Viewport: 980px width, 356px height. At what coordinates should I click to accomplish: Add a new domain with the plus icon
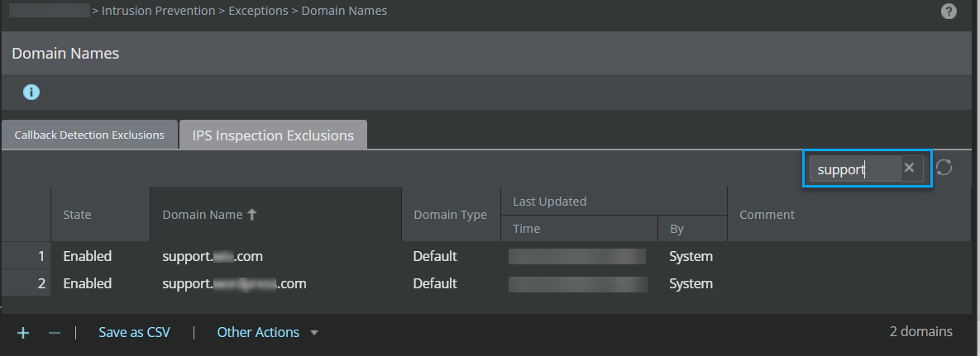(x=23, y=333)
